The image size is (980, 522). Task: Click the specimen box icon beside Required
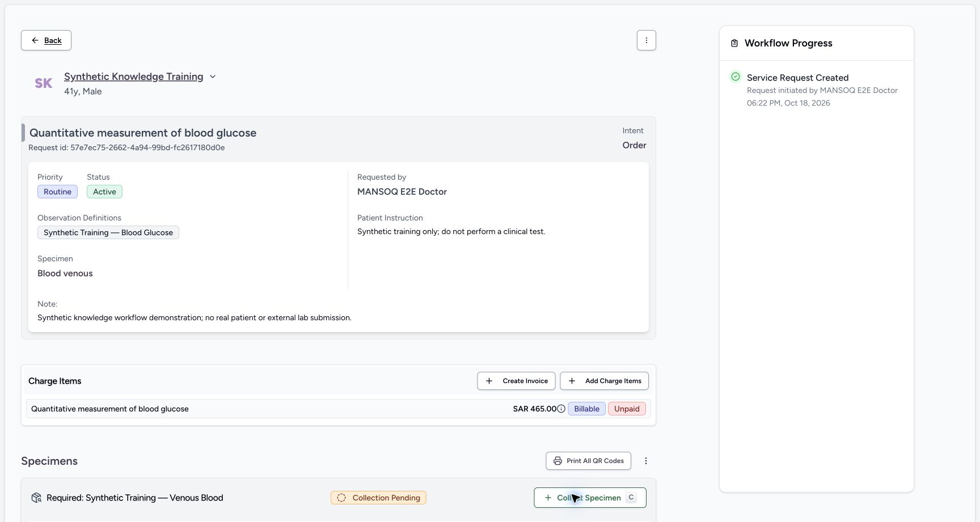click(x=36, y=498)
